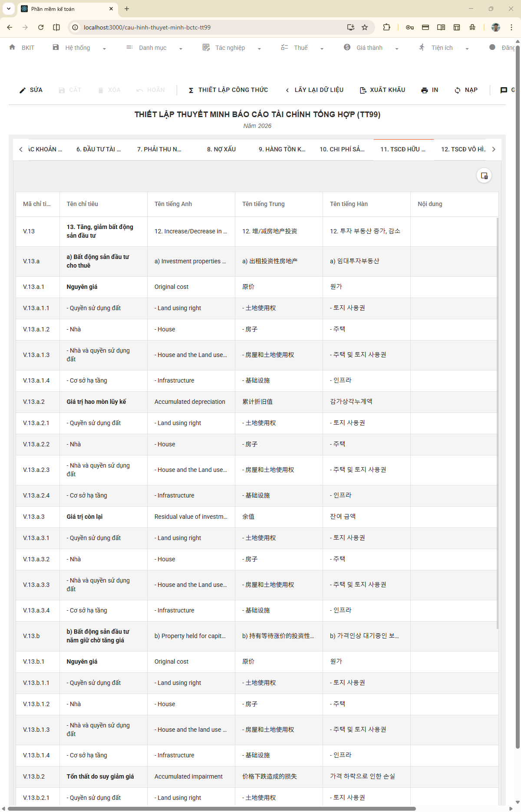Expand the Tiện ích dropdown arrow
The height and width of the screenshot is (812, 521).
467,49
